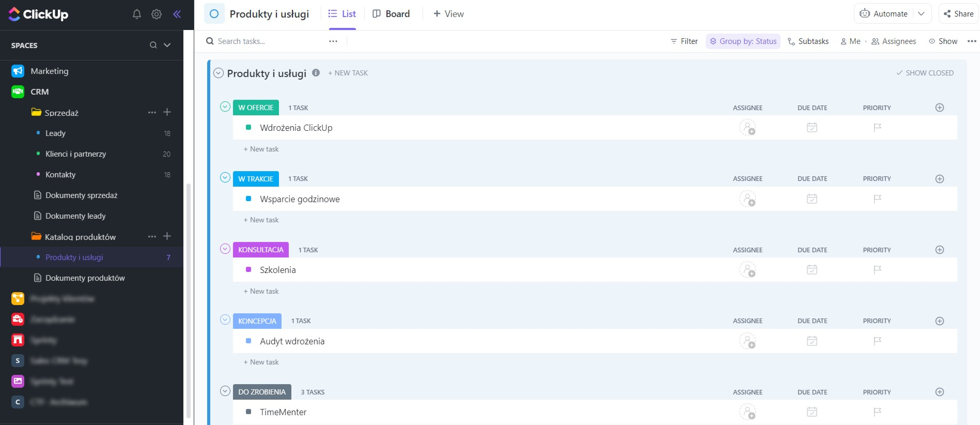Toggle Show Closed tasks
This screenshot has width=980, height=425.
pyautogui.click(x=925, y=73)
